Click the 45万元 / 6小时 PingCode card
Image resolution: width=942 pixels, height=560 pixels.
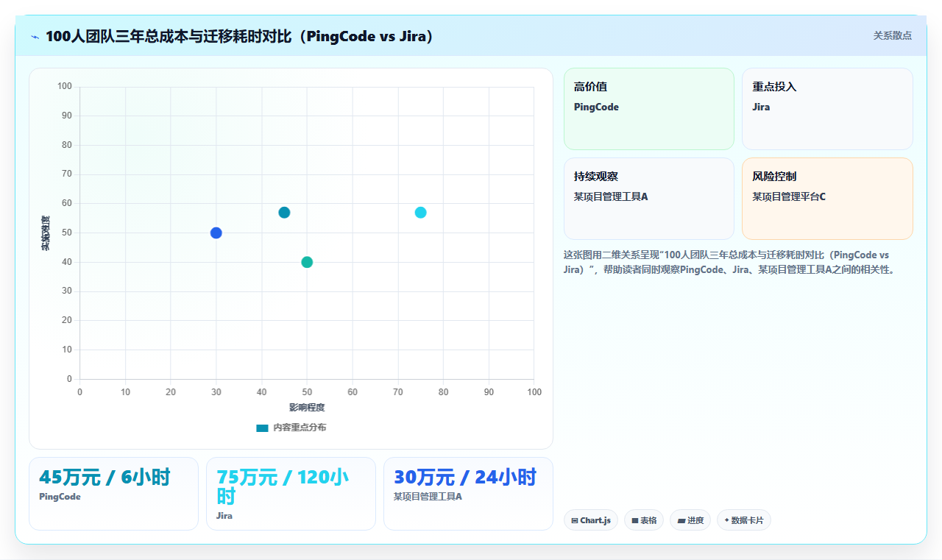pos(113,494)
